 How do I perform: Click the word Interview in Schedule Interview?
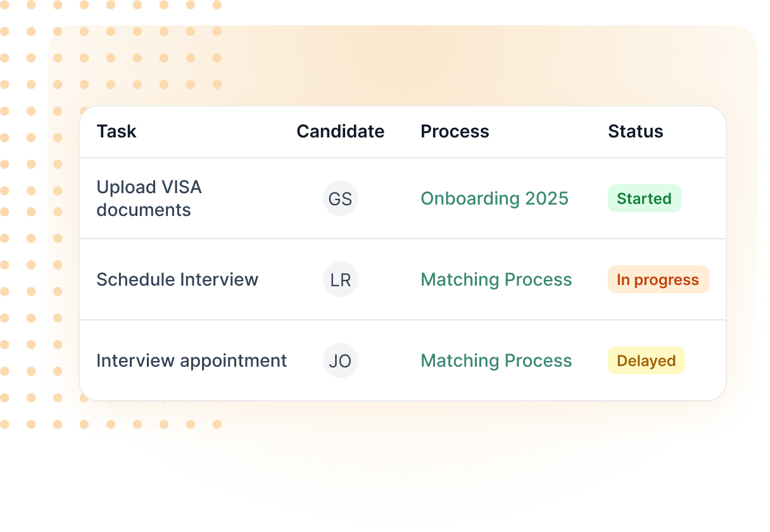pyautogui.click(x=219, y=279)
